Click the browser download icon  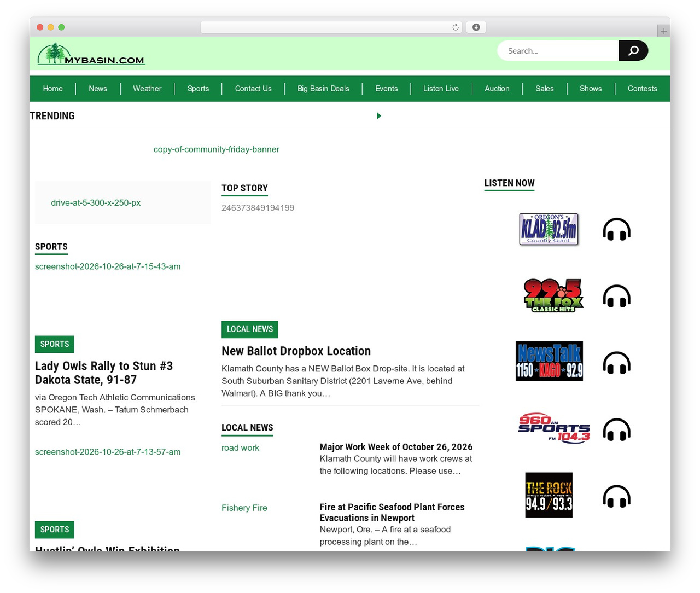(x=476, y=27)
